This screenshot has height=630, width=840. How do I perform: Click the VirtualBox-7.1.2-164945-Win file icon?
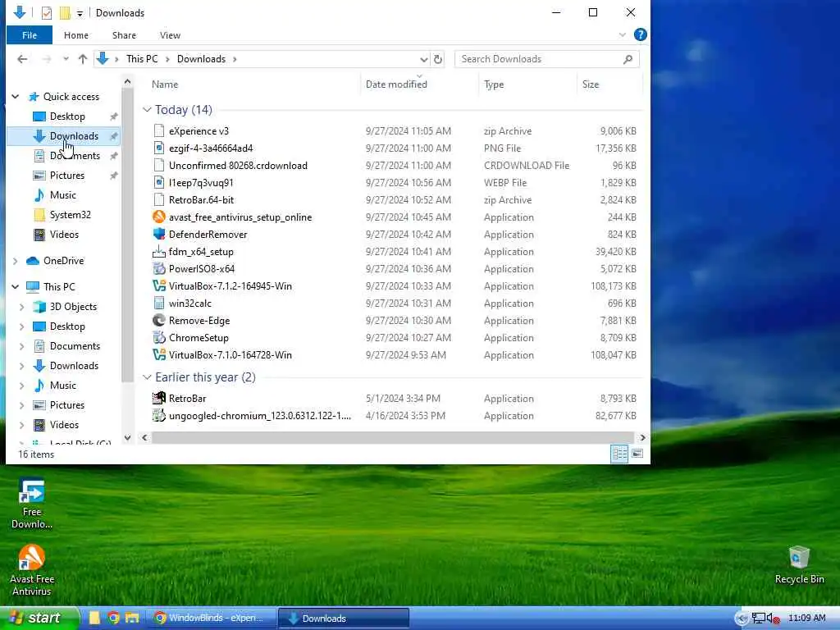pos(158,285)
